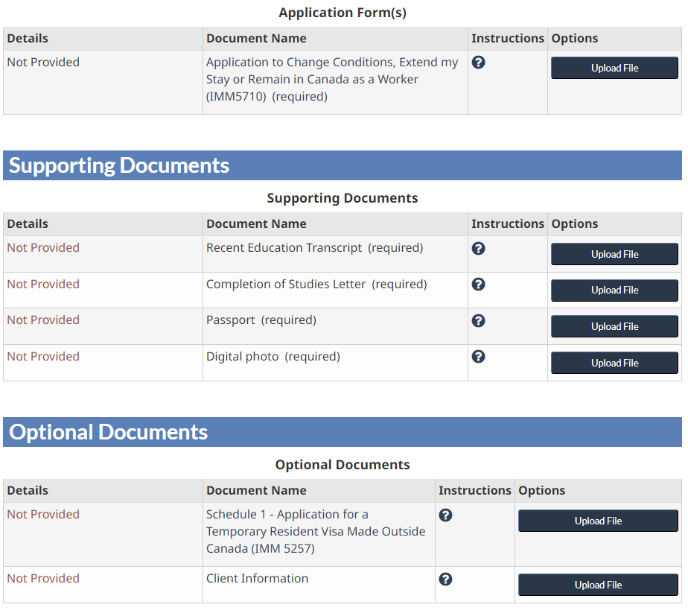Click Digital photo instructions help icon
The image size is (688, 616).
pos(478,357)
